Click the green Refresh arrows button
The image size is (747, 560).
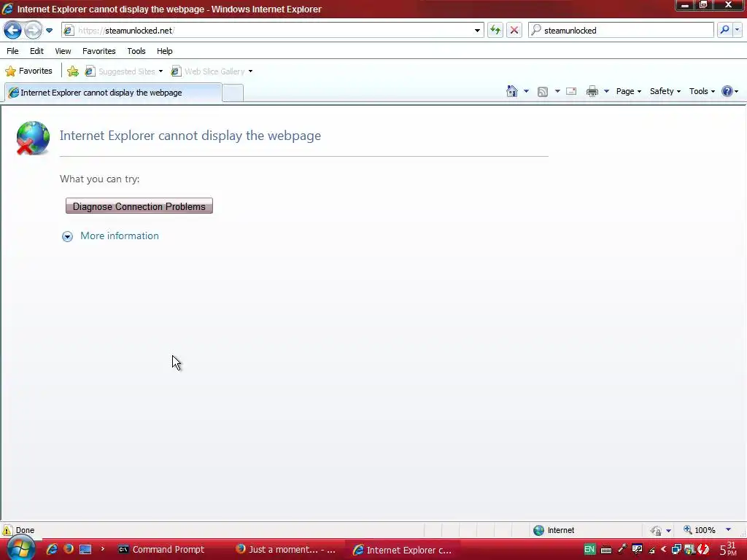click(x=495, y=31)
